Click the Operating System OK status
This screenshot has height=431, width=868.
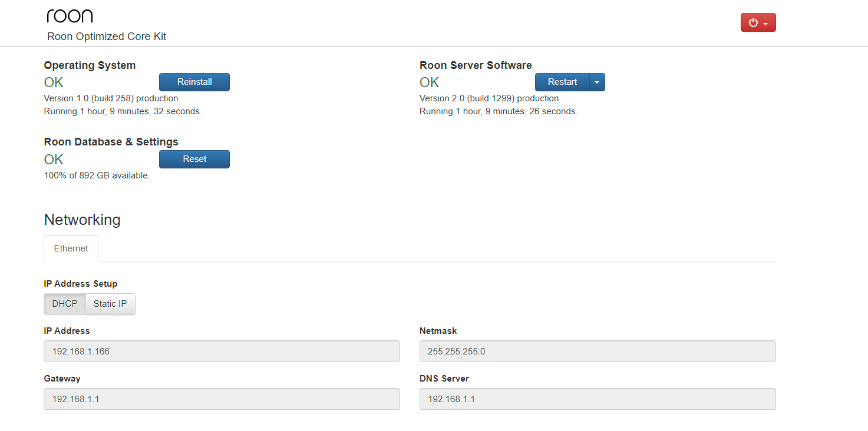click(54, 82)
